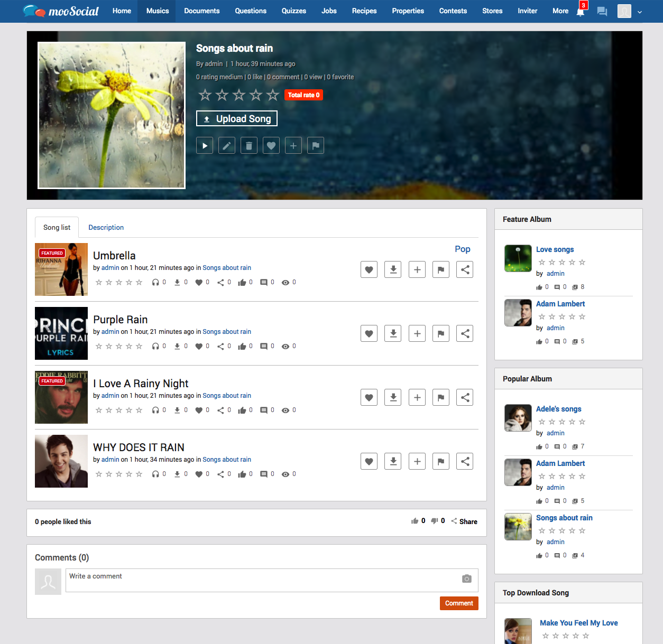Open the Purple Rain song thumbnail
663x644 pixels.
(x=61, y=333)
